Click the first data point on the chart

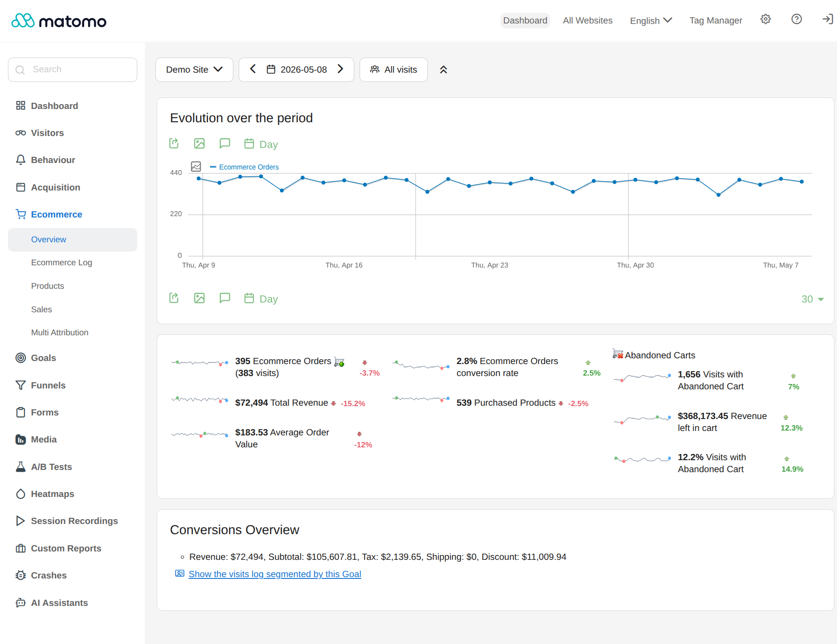click(x=199, y=178)
